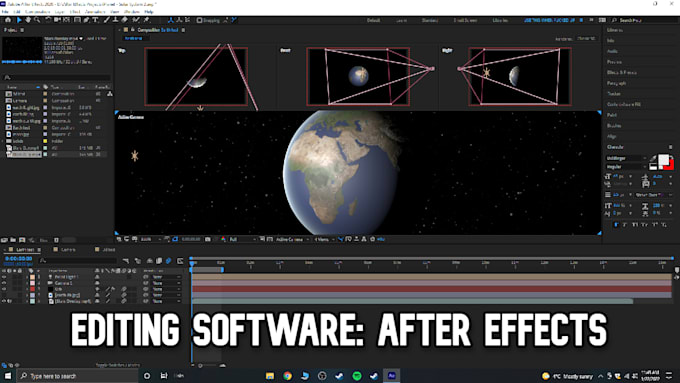Open the magnification ratio dropdown
The width and height of the screenshot is (680, 383).
[x=150, y=239]
